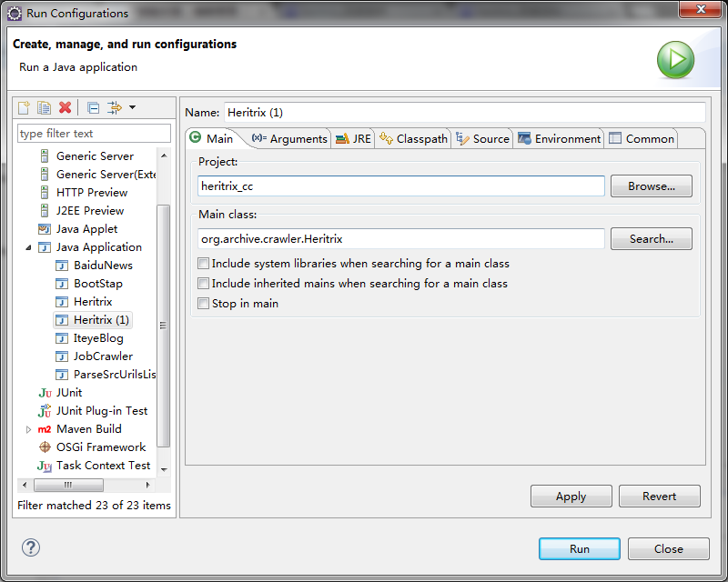Screen dimensions: 728x582
Task: Enable Include inherited mains when searching
Action: click(x=204, y=284)
